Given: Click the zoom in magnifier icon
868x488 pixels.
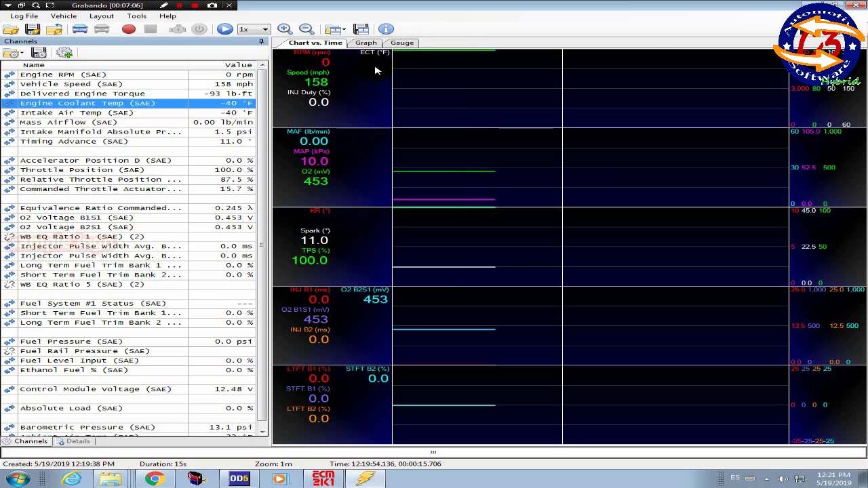Looking at the screenshot, I should pyautogui.click(x=284, y=29).
